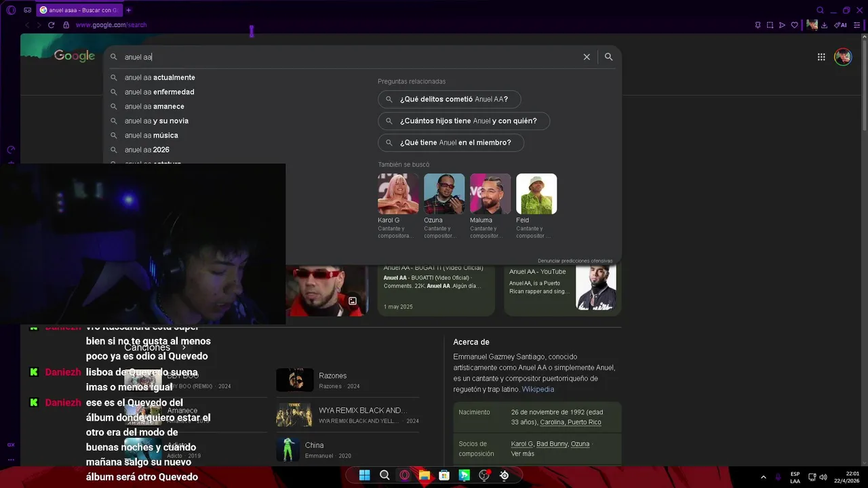
Task: Click the Opera search tabs magnifier icon
Action: tap(820, 10)
